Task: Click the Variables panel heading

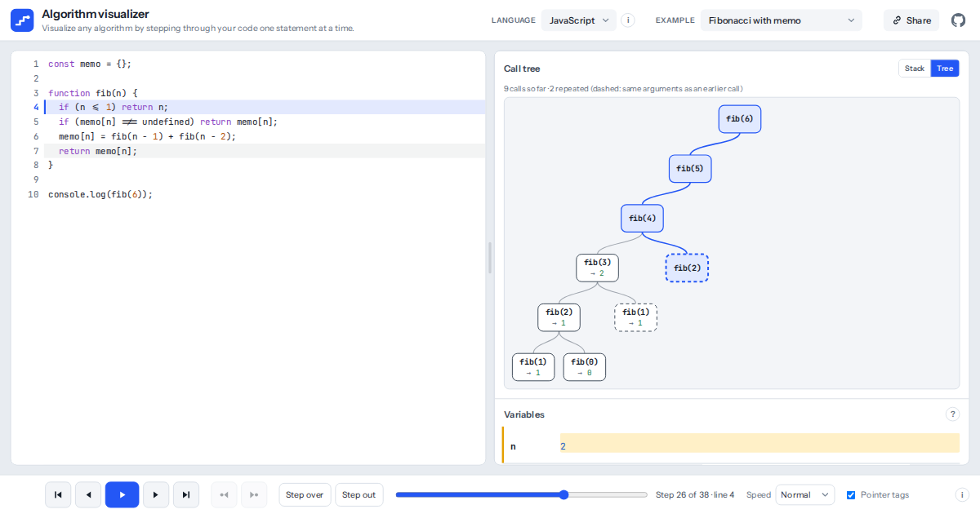Action: pos(524,414)
